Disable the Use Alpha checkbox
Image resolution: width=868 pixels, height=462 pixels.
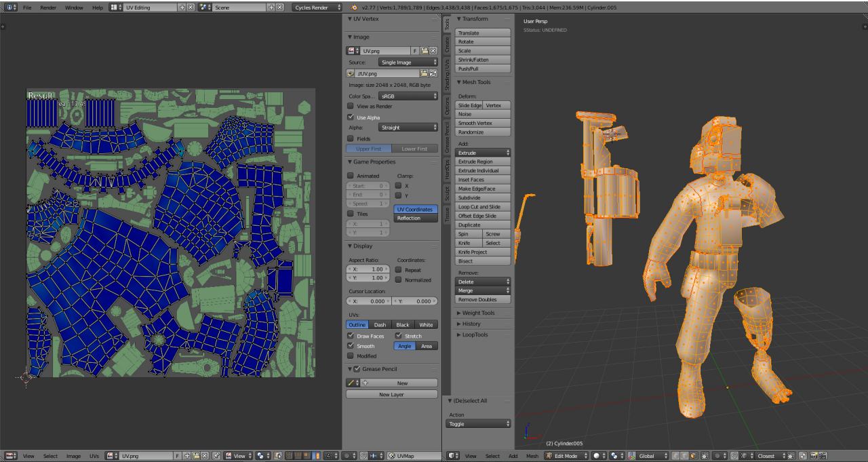(351, 117)
